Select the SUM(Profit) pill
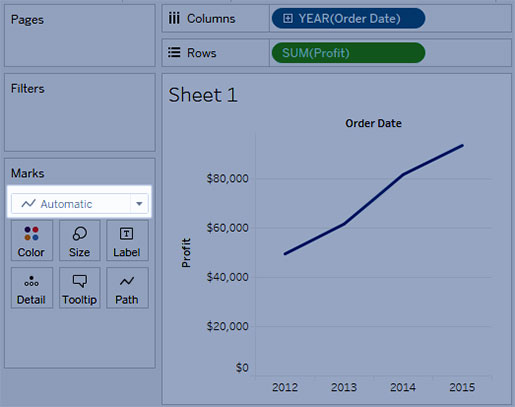 [x=348, y=53]
